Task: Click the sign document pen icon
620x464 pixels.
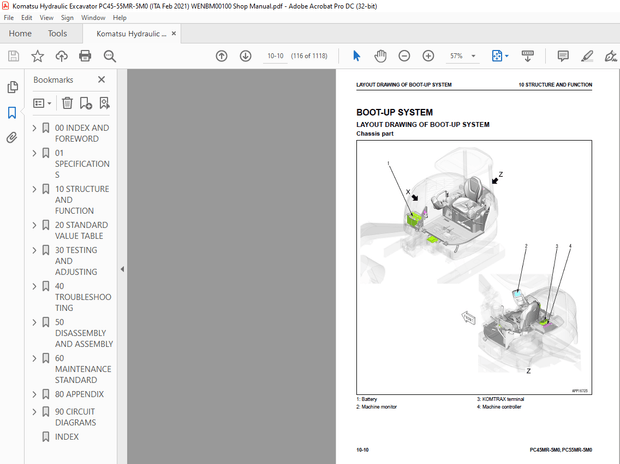Action: click(611, 56)
